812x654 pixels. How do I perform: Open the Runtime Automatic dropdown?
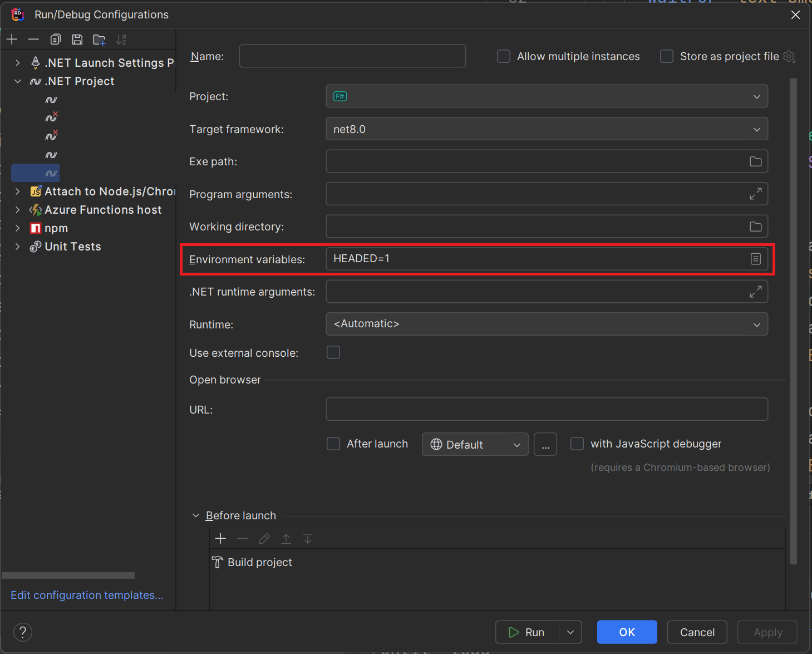tap(547, 324)
